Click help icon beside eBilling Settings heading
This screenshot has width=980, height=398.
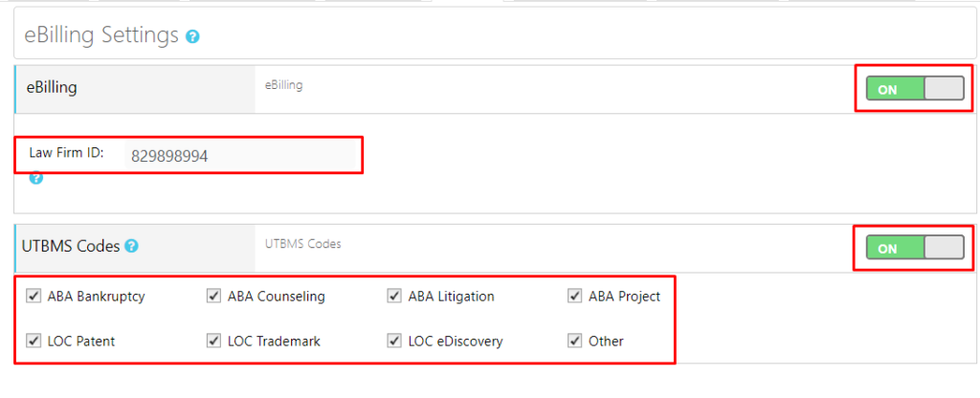coord(193,37)
